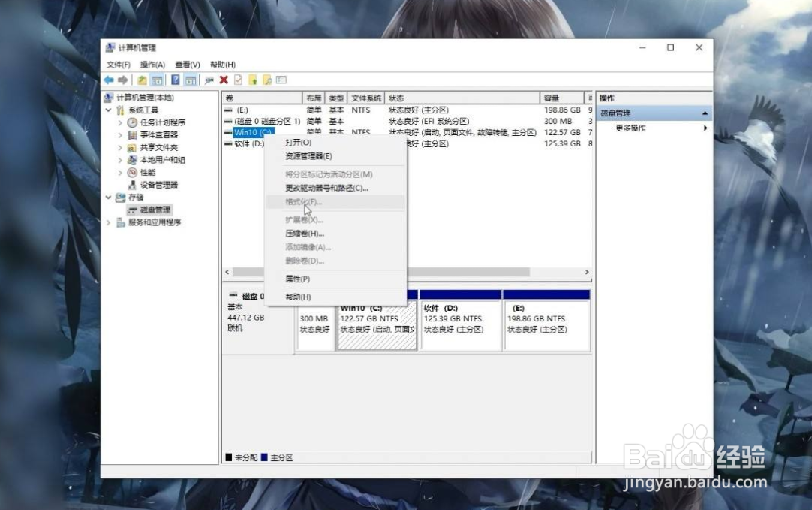Click the Volume (卷) column header
The width and height of the screenshot is (812, 510).
click(262, 98)
